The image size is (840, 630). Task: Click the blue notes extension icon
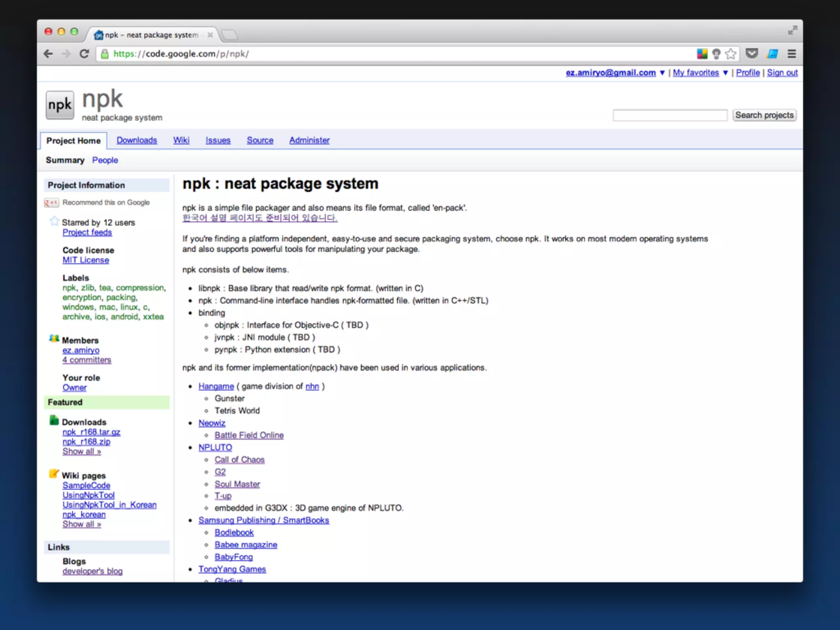(772, 54)
